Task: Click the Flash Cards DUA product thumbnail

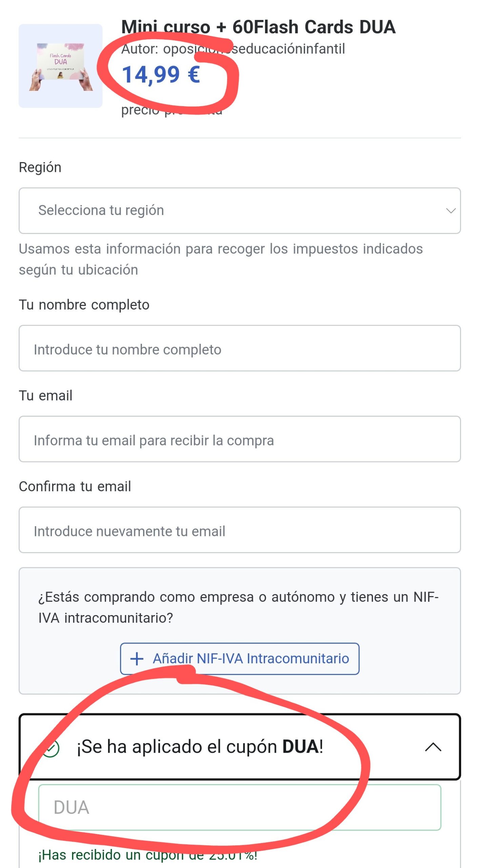Action: (60, 66)
